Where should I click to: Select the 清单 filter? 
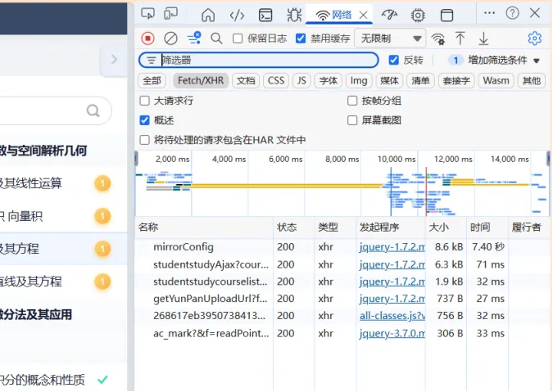[420, 81]
